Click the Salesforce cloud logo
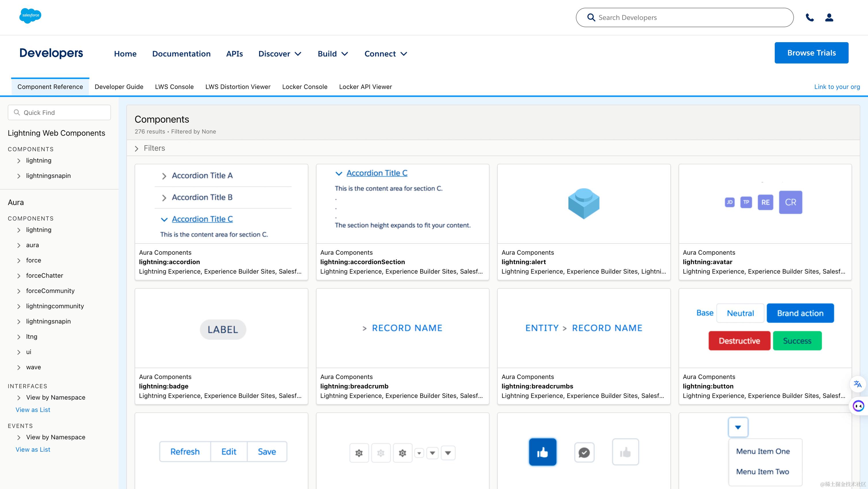 pyautogui.click(x=30, y=16)
